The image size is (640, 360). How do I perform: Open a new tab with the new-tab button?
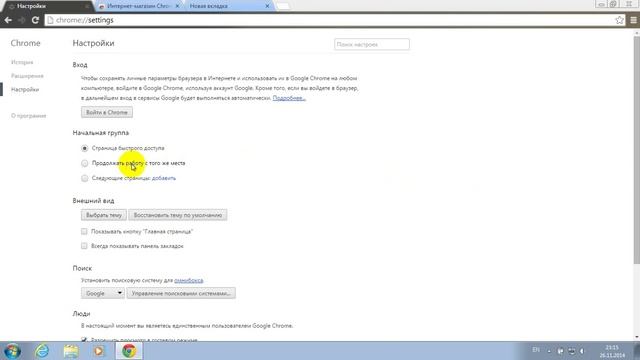tap(283, 6)
